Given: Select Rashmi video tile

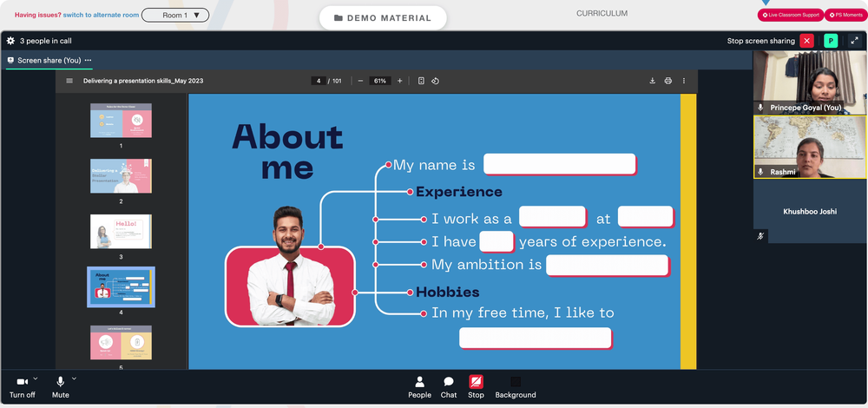Looking at the screenshot, I should [810, 147].
